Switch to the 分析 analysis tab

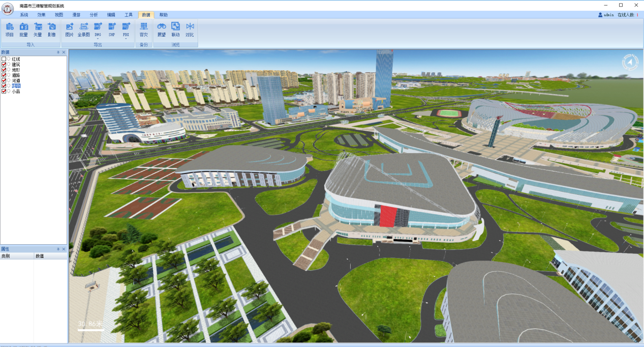click(94, 15)
